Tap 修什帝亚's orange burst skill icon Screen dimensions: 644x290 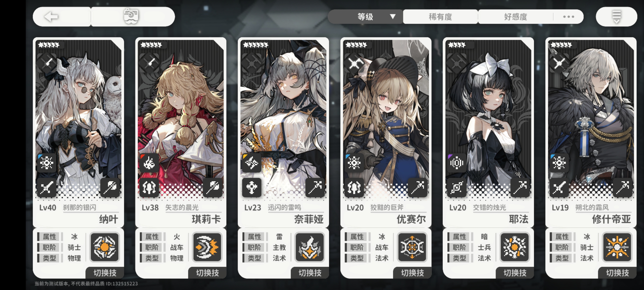pos(617,247)
